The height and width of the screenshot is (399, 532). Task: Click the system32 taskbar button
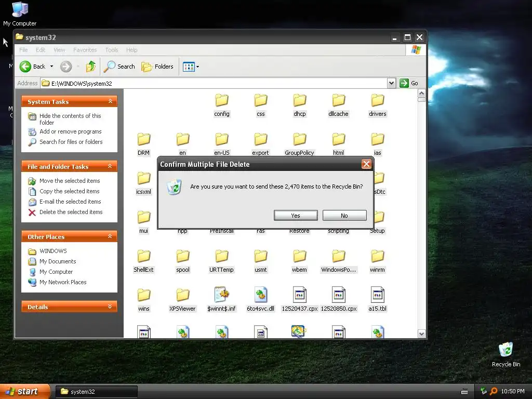[x=96, y=392]
